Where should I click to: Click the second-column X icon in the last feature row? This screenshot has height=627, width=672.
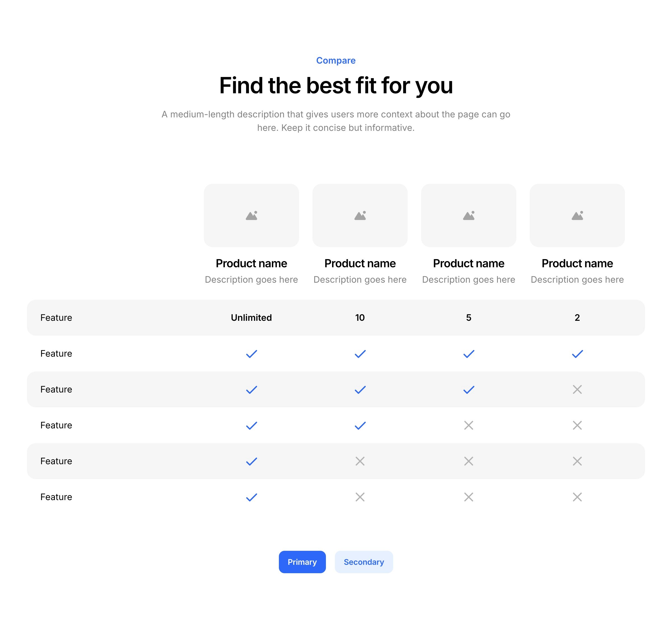click(x=360, y=497)
